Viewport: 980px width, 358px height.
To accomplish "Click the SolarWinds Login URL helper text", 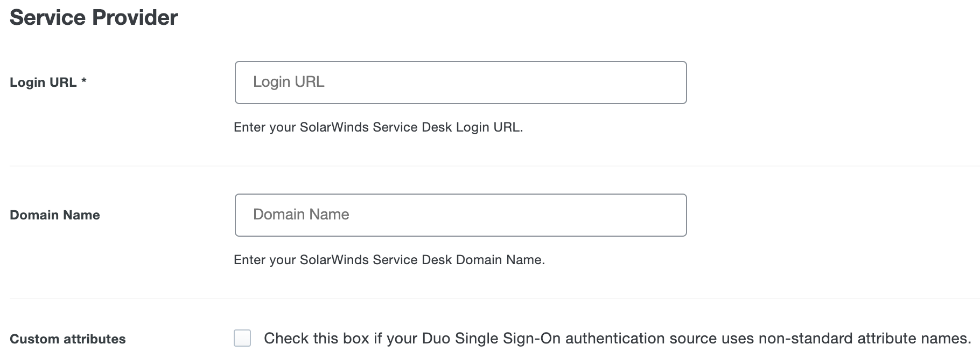I will (x=379, y=128).
